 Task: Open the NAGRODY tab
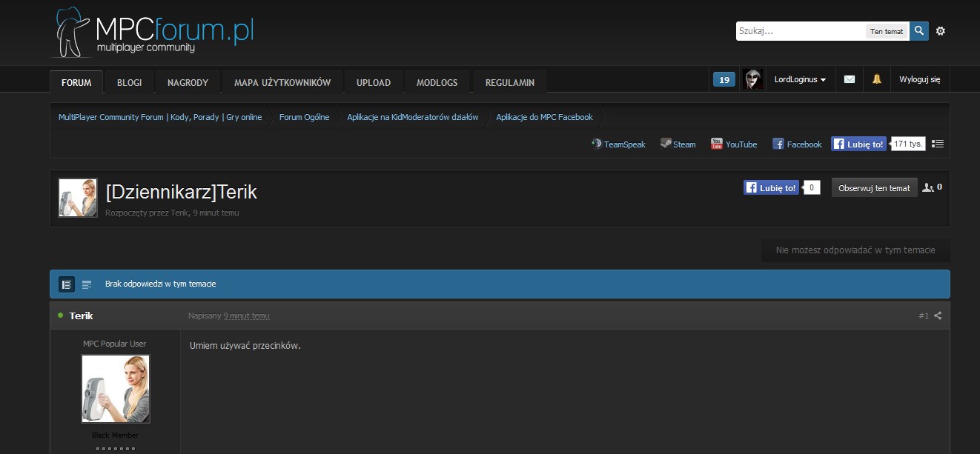click(188, 82)
